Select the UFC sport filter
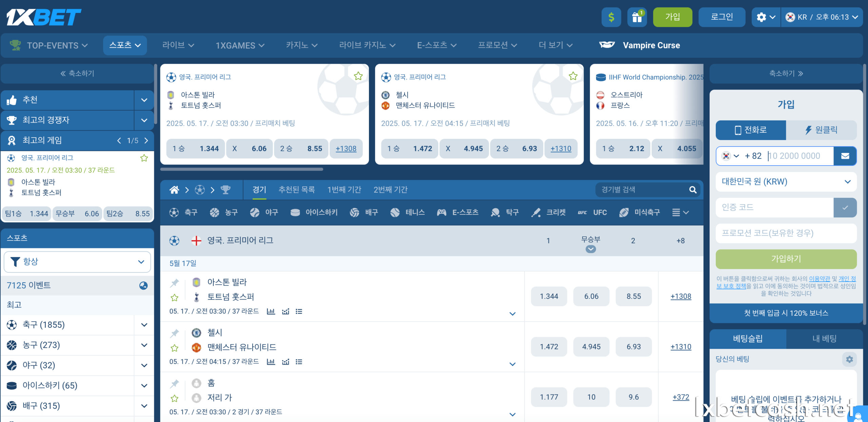 coord(592,212)
